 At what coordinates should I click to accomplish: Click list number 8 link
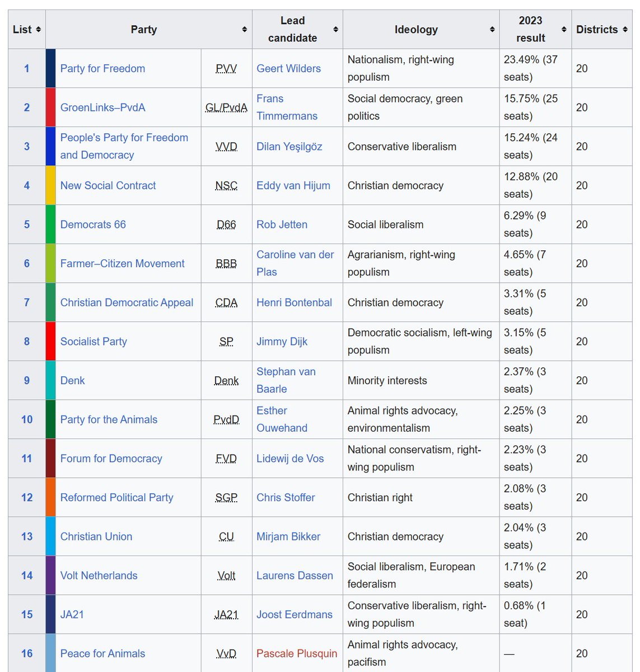[x=26, y=342]
